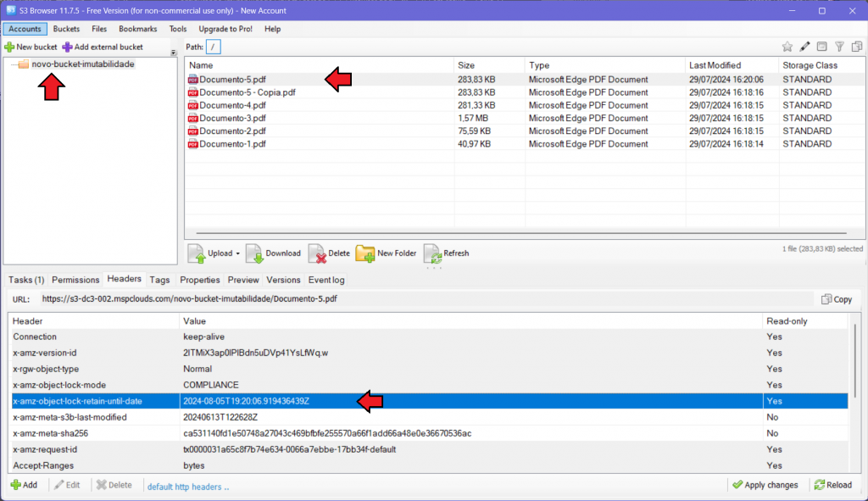Sort files by Last Modified column
This screenshot has width=868, height=501.
pyautogui.click(x=732, y=65)
